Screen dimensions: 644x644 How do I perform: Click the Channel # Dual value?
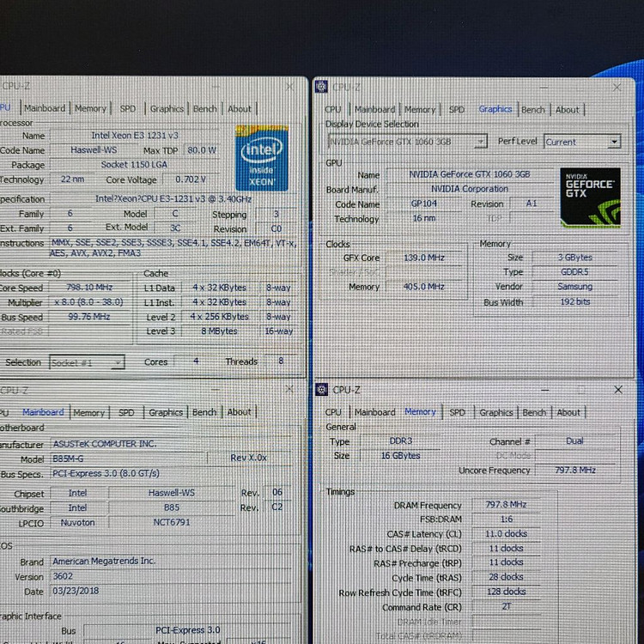click(574, 440)
